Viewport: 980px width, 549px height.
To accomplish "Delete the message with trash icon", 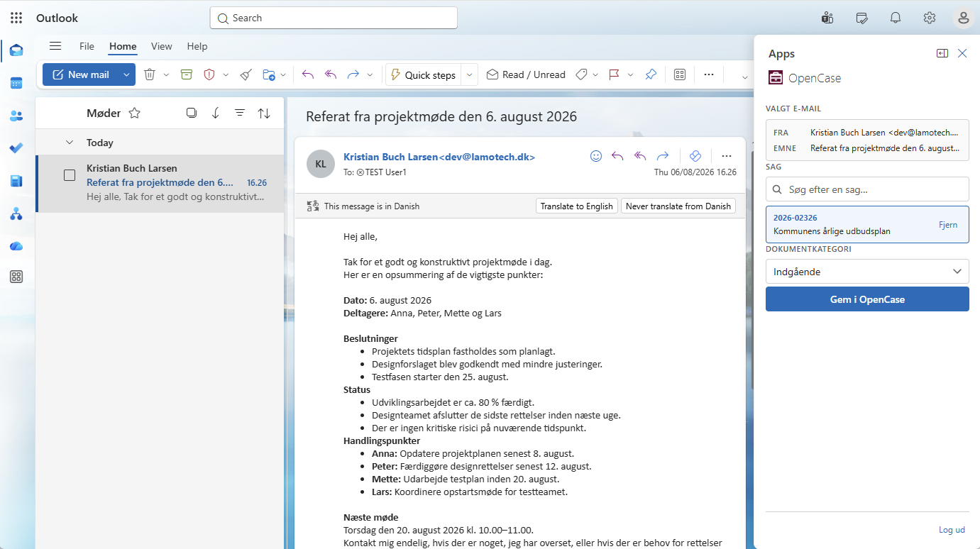I will click(149, 74).
